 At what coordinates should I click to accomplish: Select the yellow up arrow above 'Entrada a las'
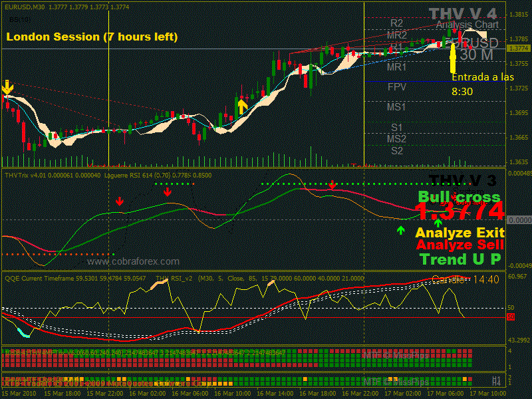coord(453,57)
